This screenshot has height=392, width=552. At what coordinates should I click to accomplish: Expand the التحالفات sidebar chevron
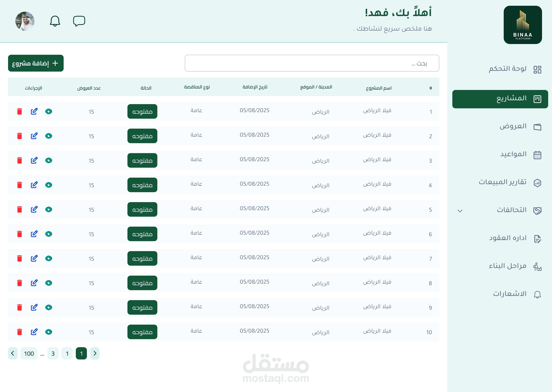click(x=460, y=211)
